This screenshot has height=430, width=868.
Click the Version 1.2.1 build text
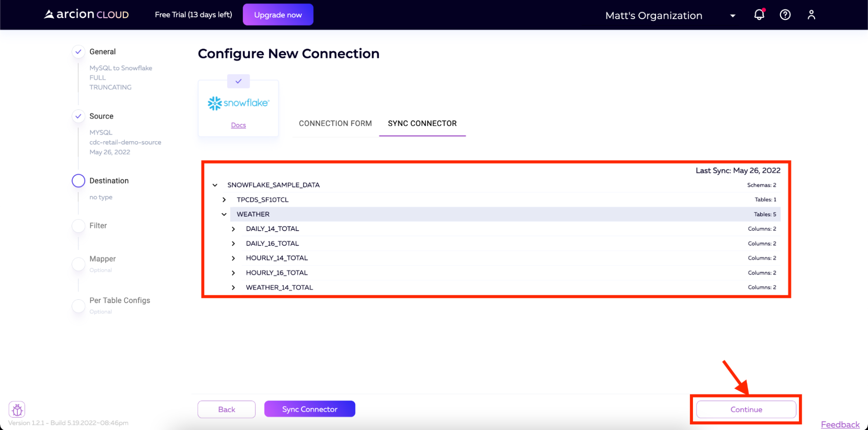click(68, 423)
